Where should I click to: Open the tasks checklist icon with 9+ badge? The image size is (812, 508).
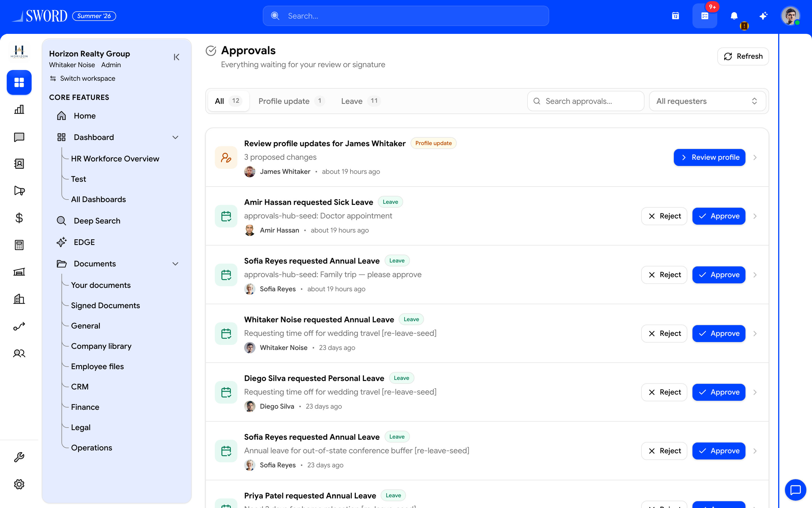click(x=705, y=16)
